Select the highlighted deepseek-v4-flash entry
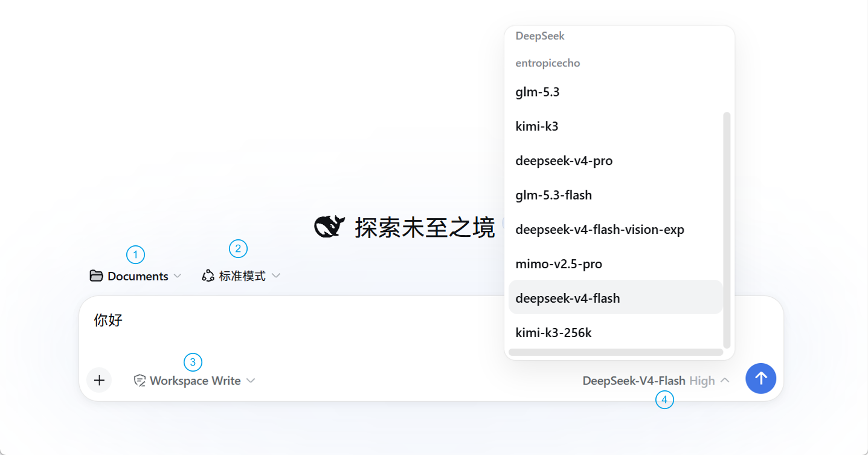868x455 pixels. [616, 297]
